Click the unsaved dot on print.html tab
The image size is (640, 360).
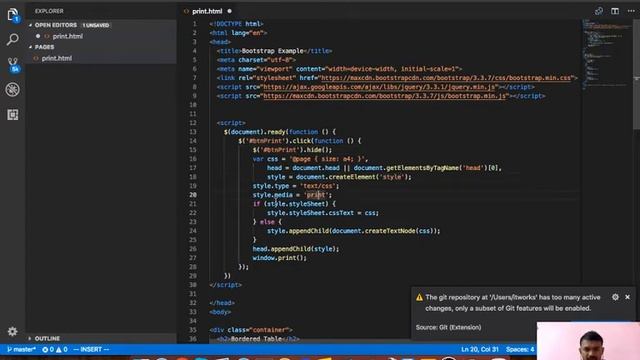click(x=229, y=11)
